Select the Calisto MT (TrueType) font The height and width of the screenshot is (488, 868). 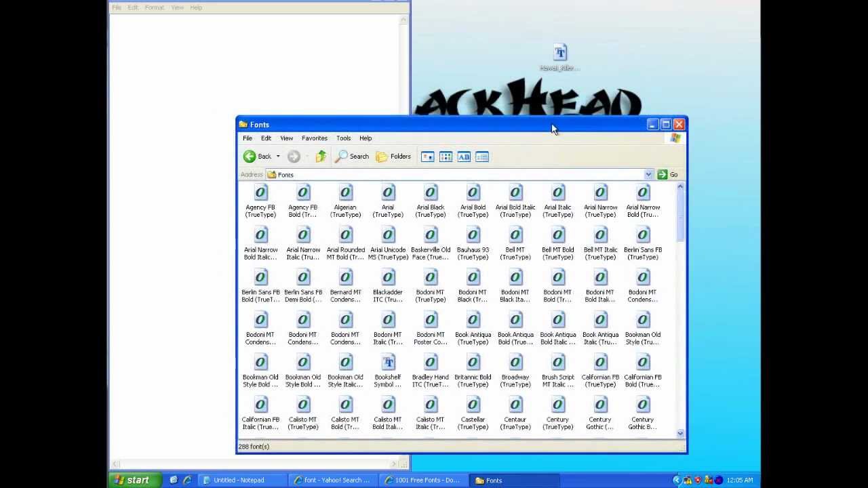click(x=303, y=414)
